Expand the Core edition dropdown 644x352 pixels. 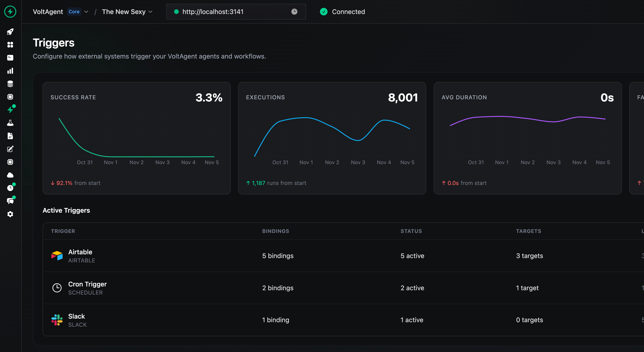point(78,11)
